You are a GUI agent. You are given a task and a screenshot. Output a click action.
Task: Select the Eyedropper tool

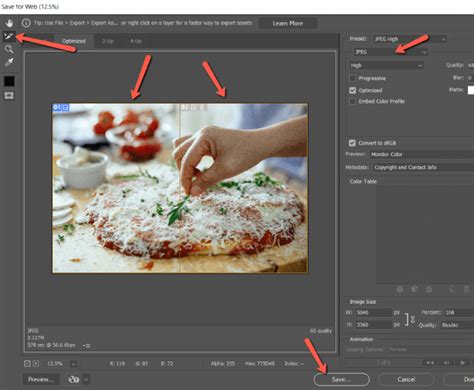[9, 62]
